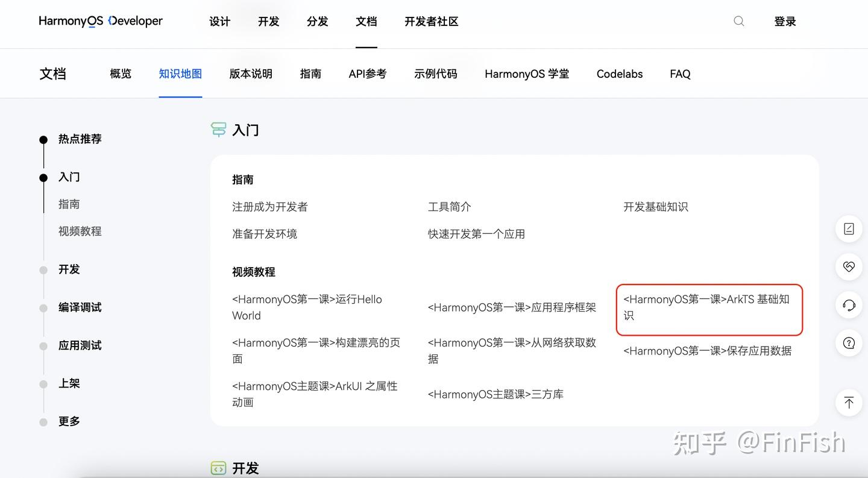This screenshot has width=868, height=478.
Task: Select 热点推荐 in the side navigation
Action: [x=80, y=139]
